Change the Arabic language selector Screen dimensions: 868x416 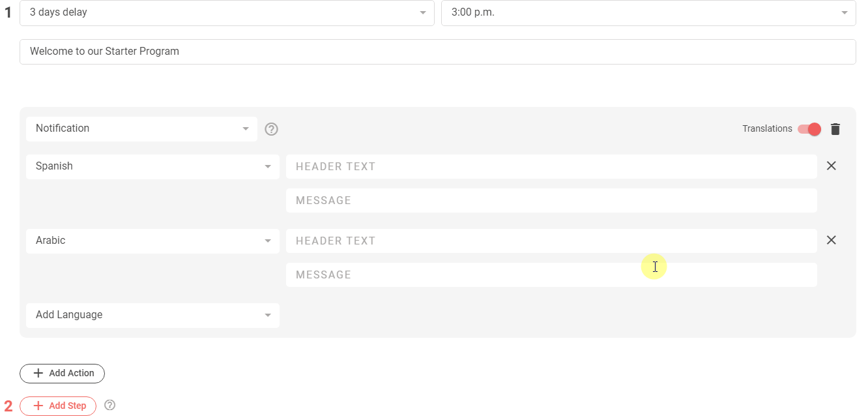[152, 241]
